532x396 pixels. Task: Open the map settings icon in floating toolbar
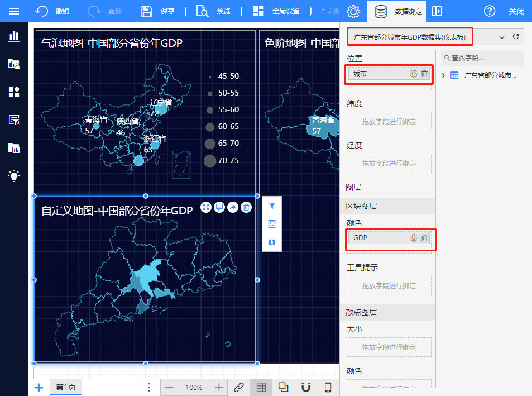coord(272,242)
